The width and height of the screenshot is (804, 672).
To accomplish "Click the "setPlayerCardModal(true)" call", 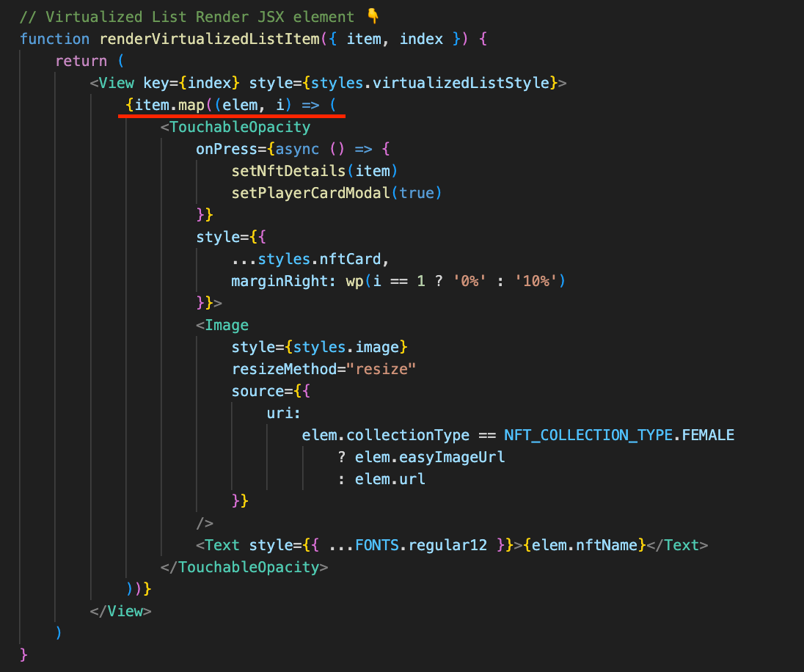I will point(337,193).
